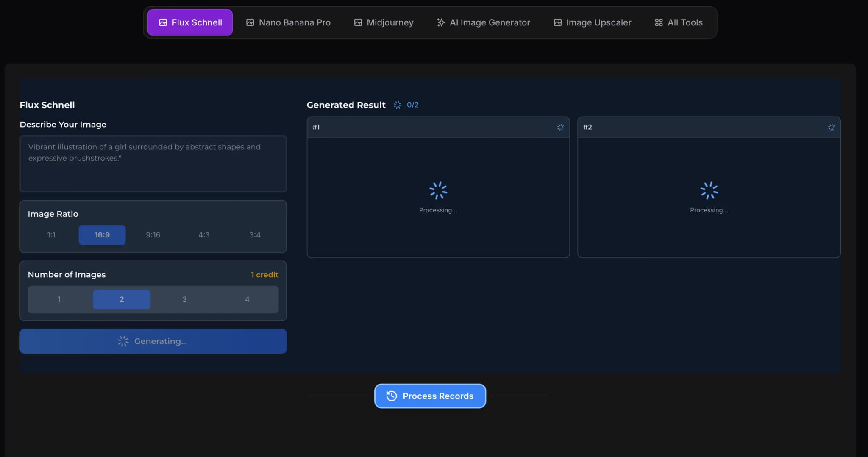Switch to the Midjourney tab
The image size is (868, 457).
(384, 22)
